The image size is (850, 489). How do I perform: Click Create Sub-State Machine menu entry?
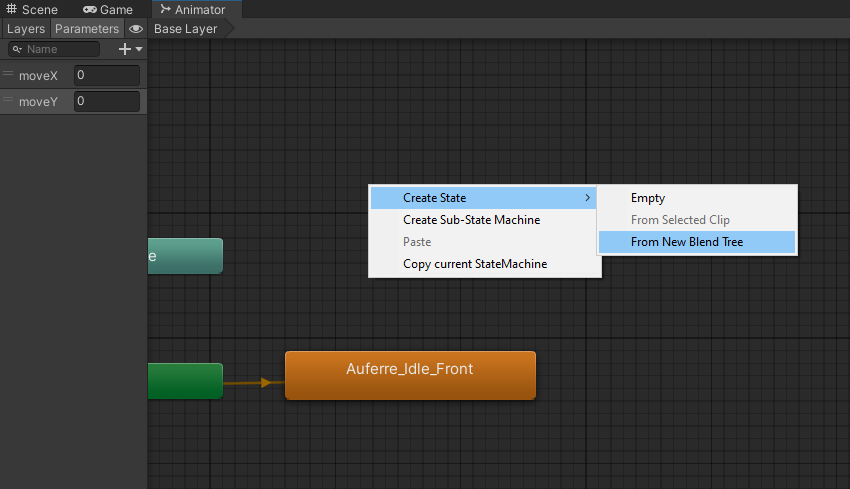tap(471, 220)
